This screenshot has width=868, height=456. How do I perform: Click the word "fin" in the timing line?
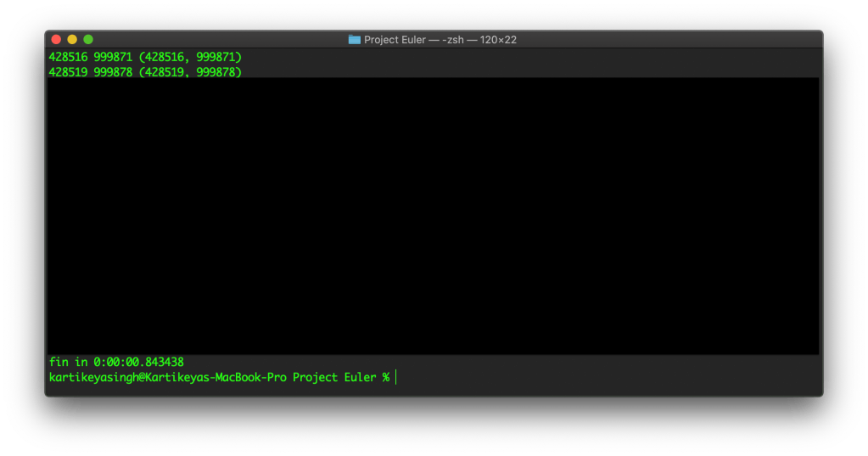[59, 362]
